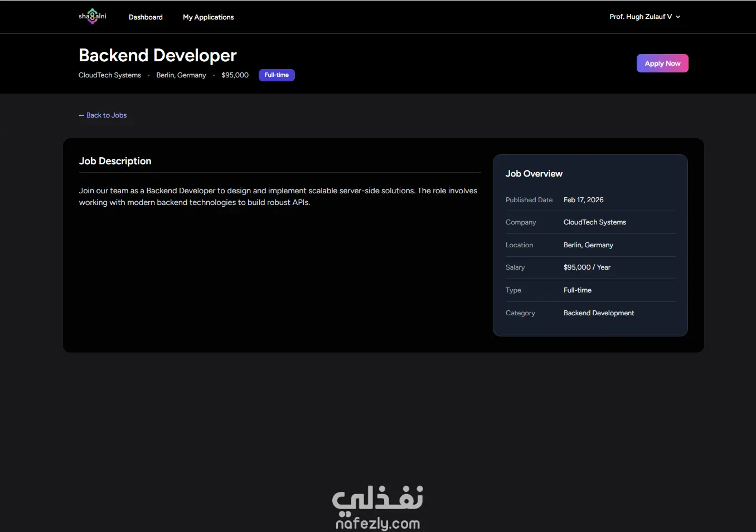
Task: Click the $95,000 salary in header
Action: point(235,75)
